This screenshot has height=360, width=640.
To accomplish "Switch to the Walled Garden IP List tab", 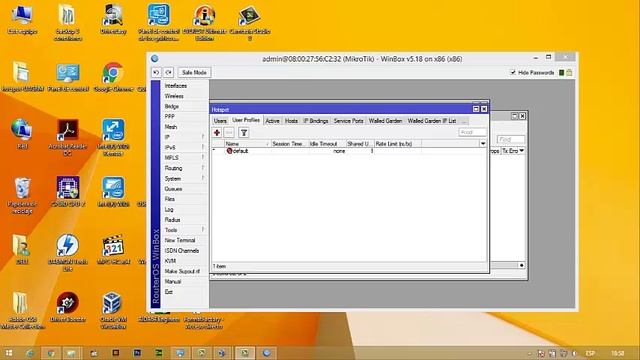I will [x=432, y=121].
